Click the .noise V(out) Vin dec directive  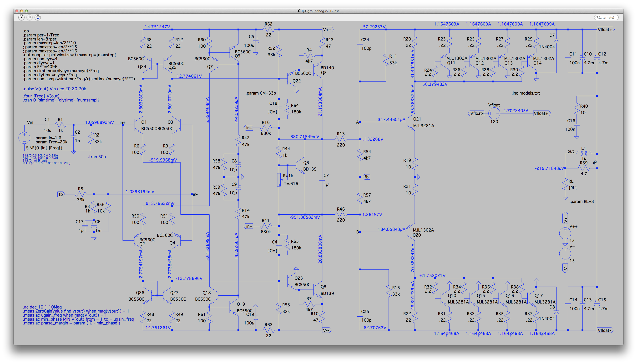[55, 89]
